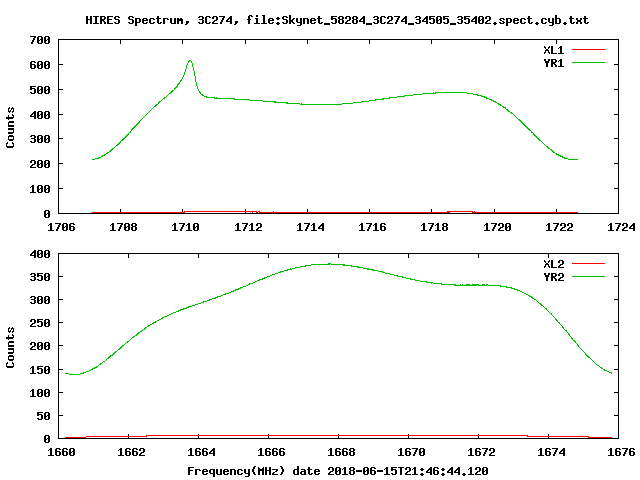
Task: Click the HIRES Spectrum plot title
Action: [337, 20]
